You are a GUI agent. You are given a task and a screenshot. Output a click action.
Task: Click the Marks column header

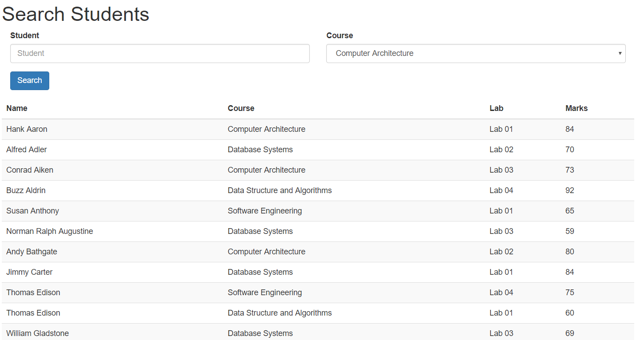(x=576, y=108)
